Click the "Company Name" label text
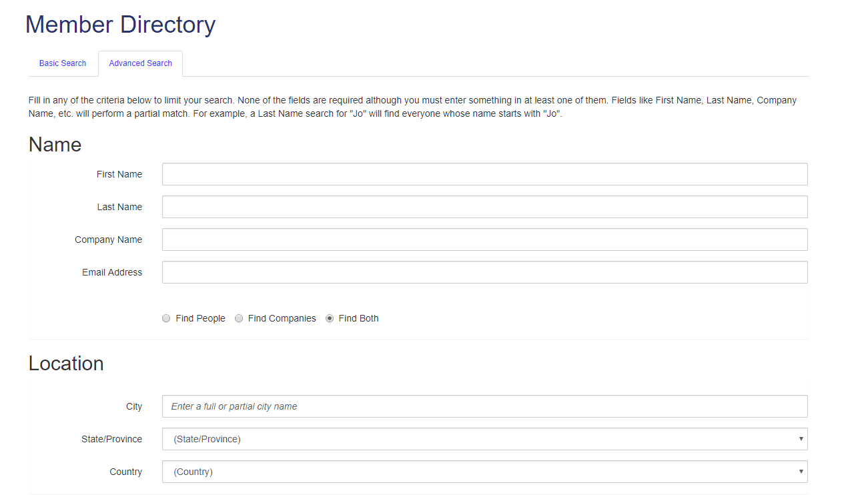The image size is (868, 495). pyautogui.click(x=108, y=239)
